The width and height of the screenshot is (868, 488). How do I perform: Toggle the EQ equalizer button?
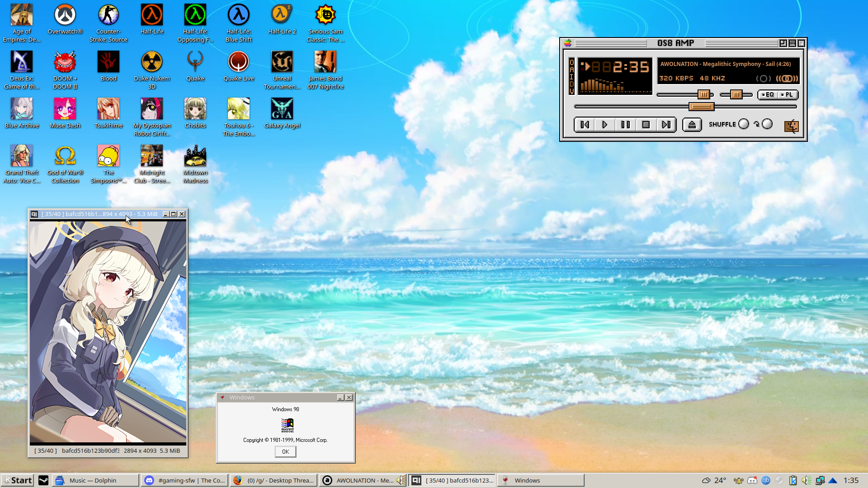pyautogui.click(x=768, y=94)
